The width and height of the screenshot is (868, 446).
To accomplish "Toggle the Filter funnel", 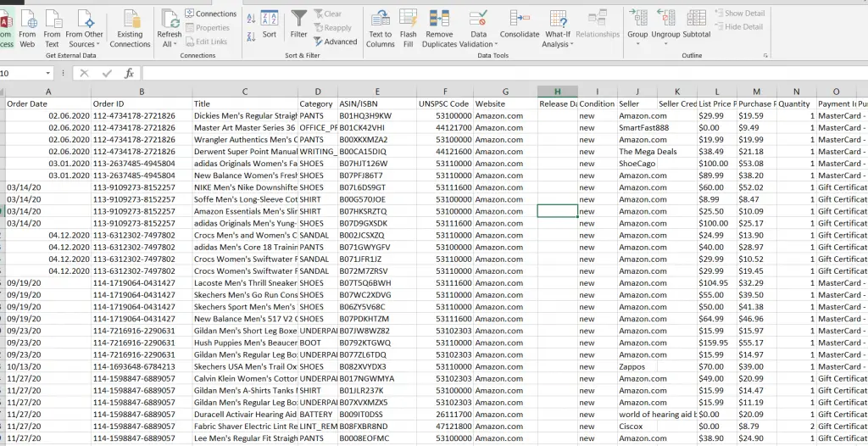I will [x=299, y=25].
